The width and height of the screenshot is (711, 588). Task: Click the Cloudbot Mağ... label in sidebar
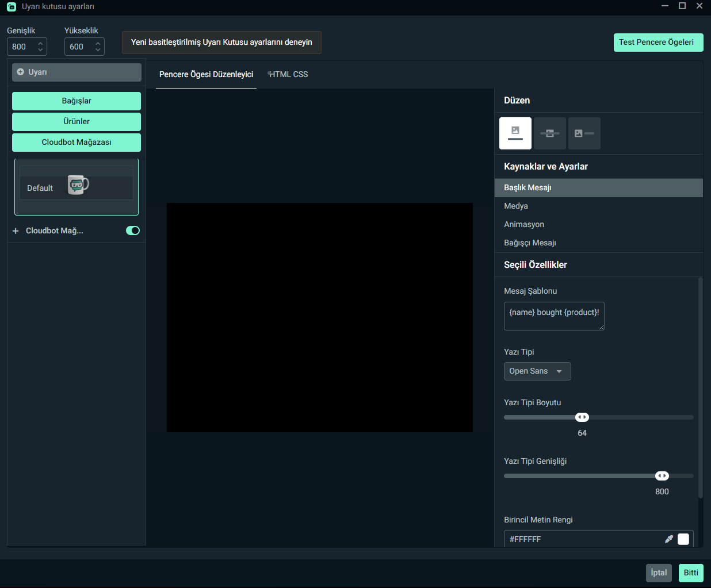55,230
